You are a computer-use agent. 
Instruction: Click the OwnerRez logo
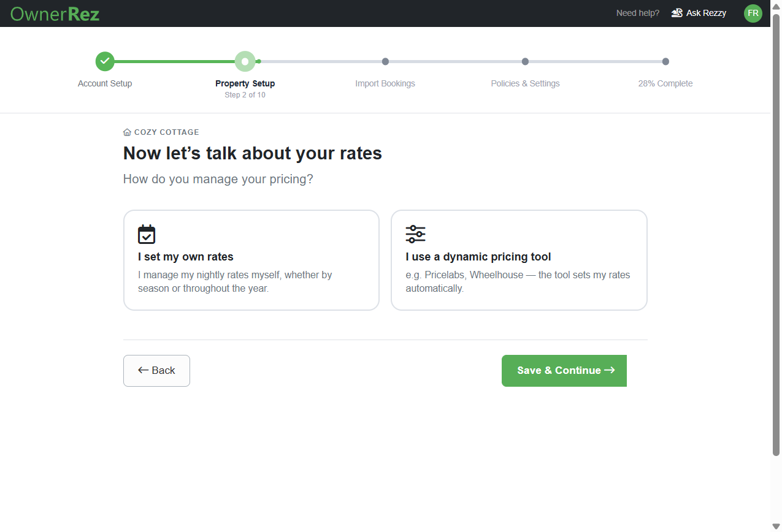(x=55, y=13)
